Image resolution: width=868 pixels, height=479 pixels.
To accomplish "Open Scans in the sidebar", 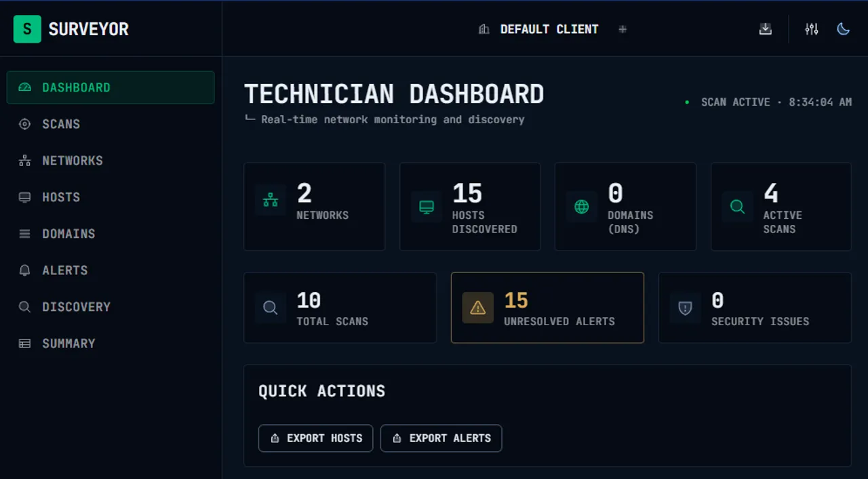I will tap(61, 124).
